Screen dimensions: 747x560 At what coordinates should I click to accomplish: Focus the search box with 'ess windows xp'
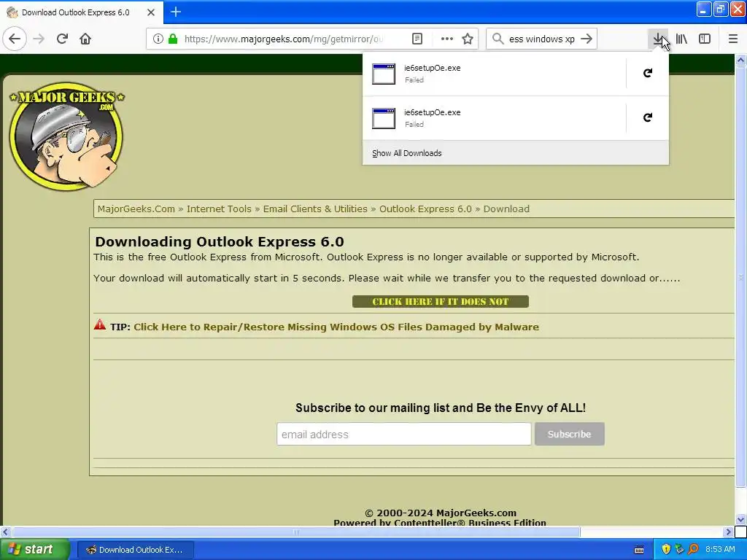click(x=542, y=39)
